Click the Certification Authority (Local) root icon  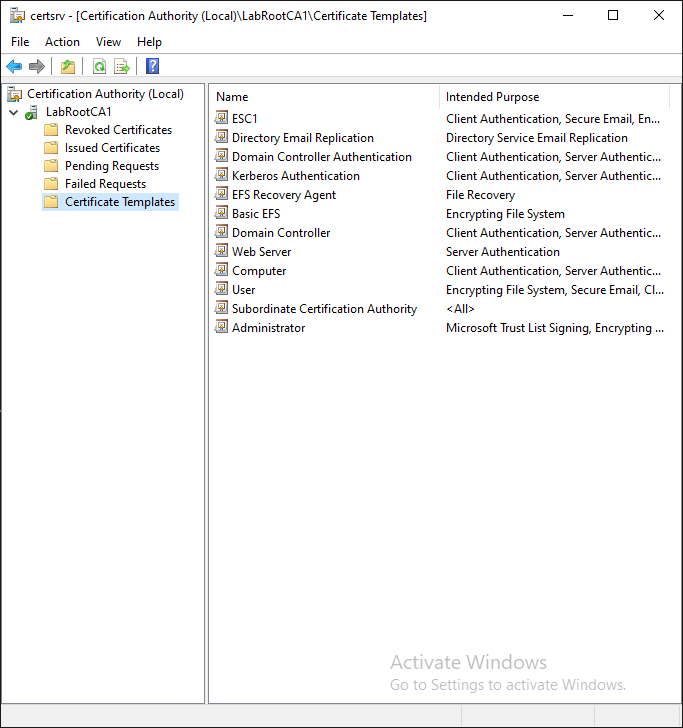tap(15, 94)
